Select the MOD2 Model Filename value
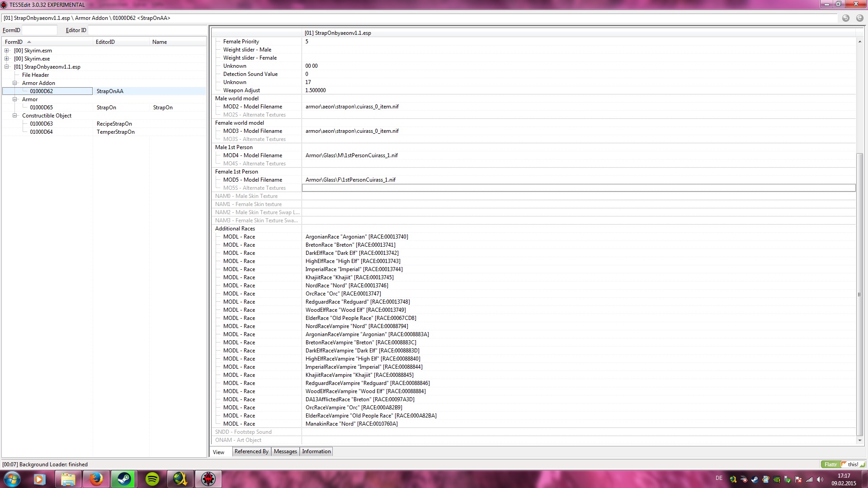The width and height of the screenshot is (868, 488). coord(352,107)
